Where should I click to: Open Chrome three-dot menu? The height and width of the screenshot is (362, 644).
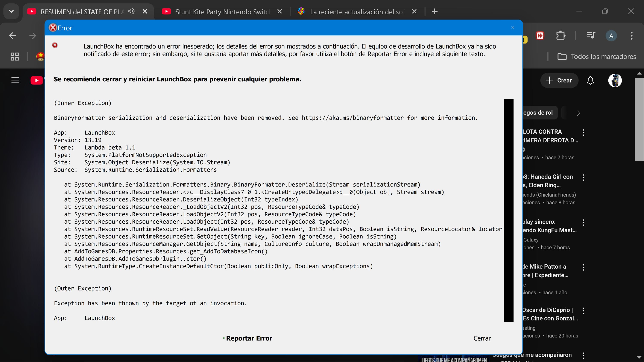coord(632,36)
